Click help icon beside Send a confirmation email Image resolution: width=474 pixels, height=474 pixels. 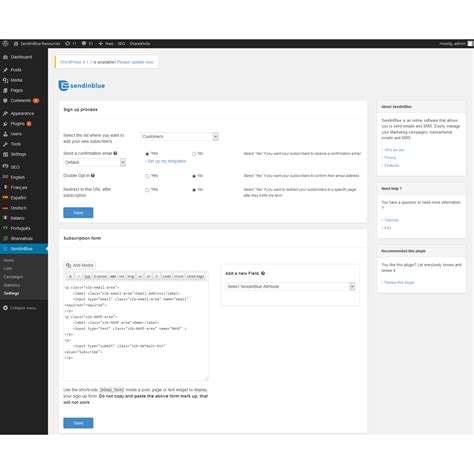click(115, 153)
